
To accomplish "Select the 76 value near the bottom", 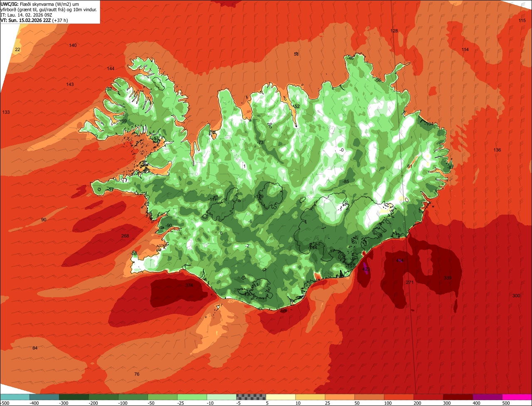I will pos(137,374).
